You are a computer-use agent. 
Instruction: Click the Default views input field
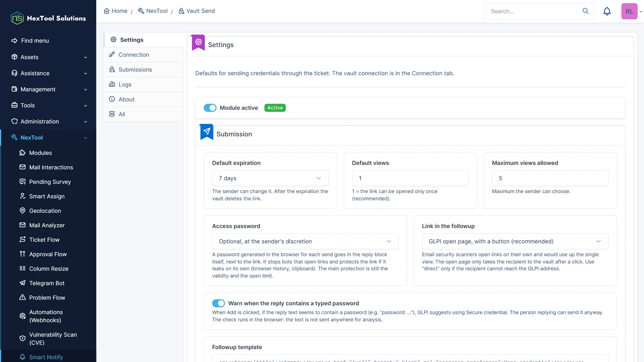tap(410, 178)
